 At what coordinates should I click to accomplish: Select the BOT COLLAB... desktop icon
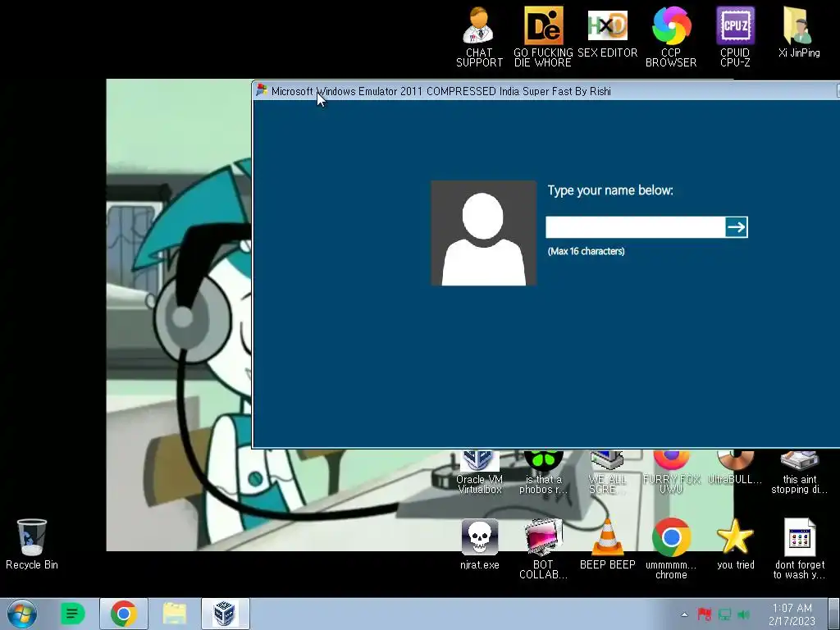point(543,549)
